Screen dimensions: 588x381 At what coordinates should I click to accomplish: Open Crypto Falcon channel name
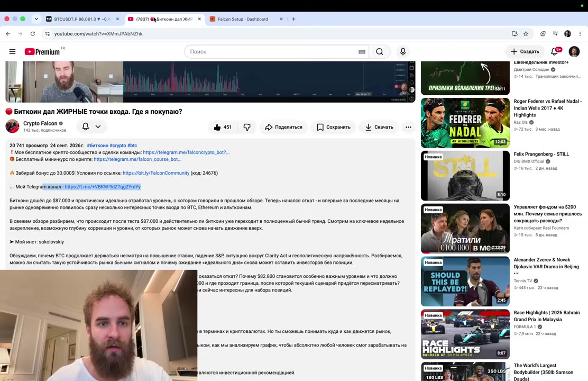click(40, 123)
